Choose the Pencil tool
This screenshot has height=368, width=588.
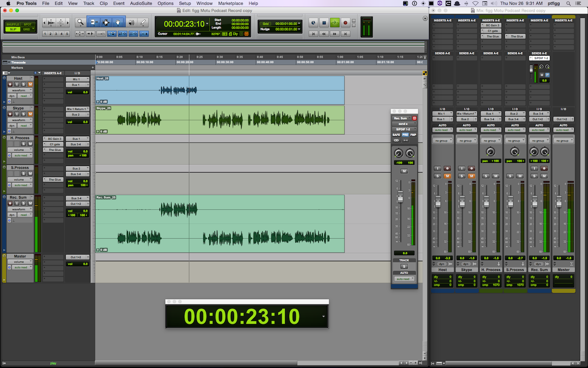143,22
